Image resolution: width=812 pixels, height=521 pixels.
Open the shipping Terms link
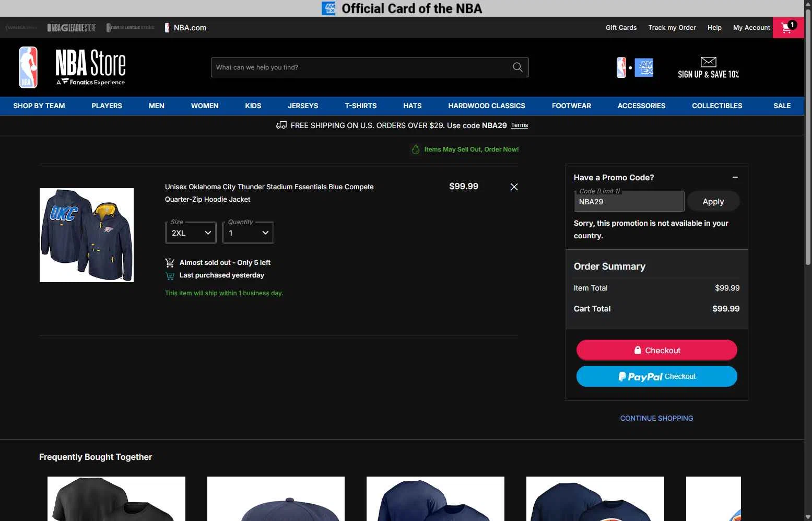pyautogui.click(x=520, y=125)
